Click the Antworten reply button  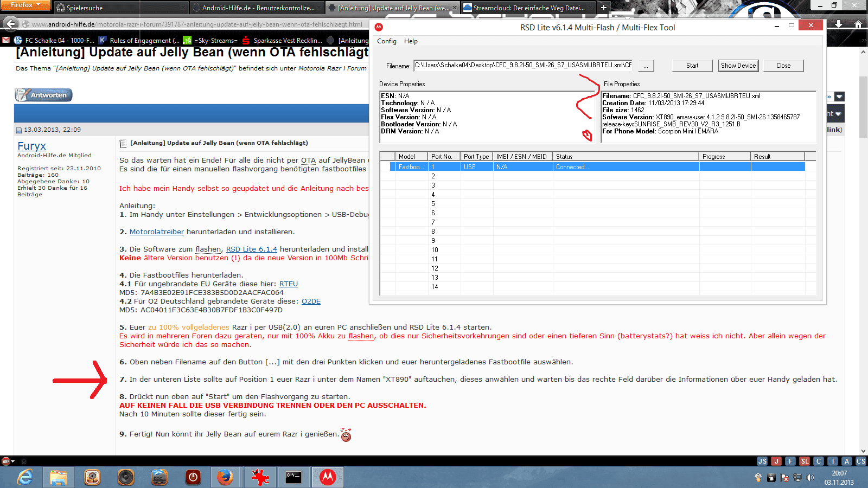(43, 95)
